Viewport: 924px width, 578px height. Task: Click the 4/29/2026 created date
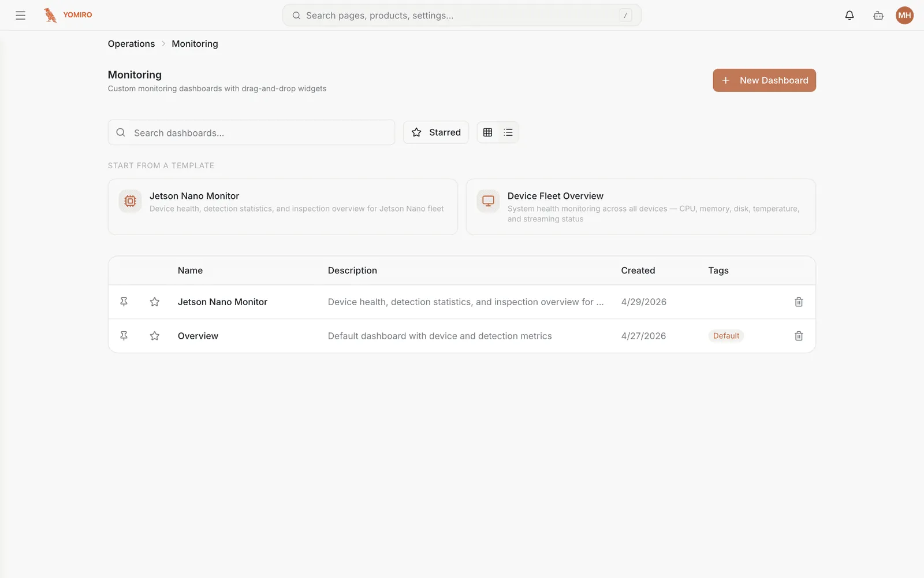click(644, 302)
